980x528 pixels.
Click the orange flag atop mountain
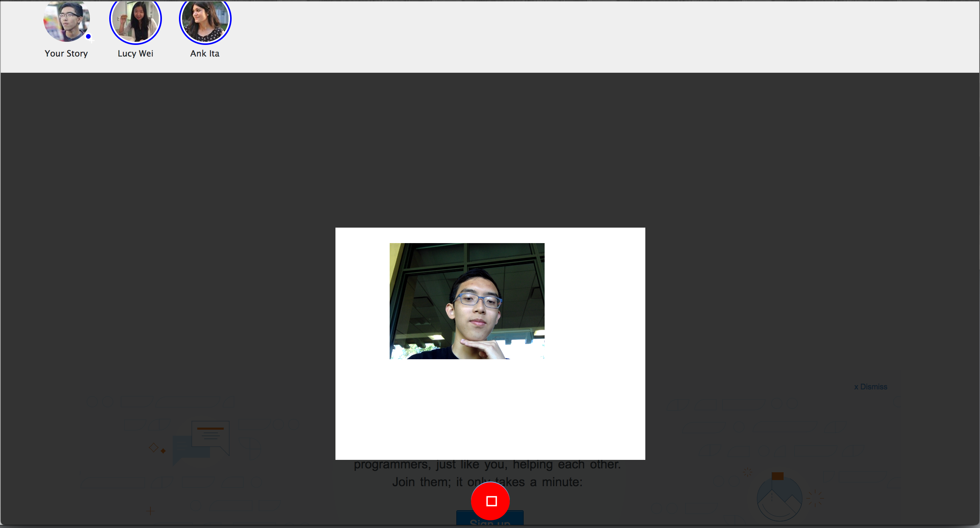pos(777,476)
